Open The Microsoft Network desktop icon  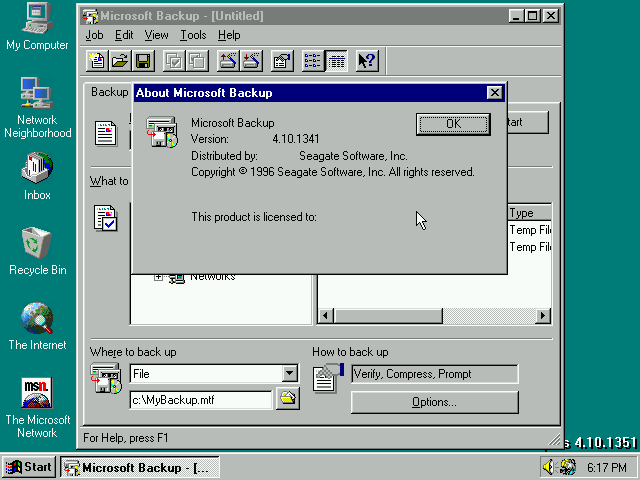pyautogui.click(x=37, y=408)
